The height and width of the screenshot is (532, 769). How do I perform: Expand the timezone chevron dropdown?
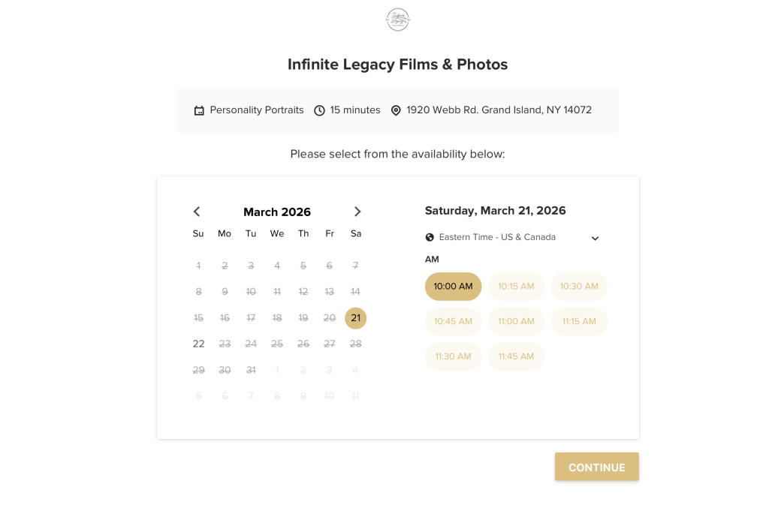(595, 239)
